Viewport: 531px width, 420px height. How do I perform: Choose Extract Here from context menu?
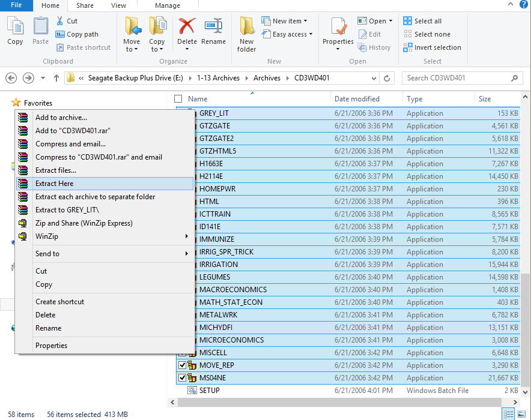(x=54, y=184)
